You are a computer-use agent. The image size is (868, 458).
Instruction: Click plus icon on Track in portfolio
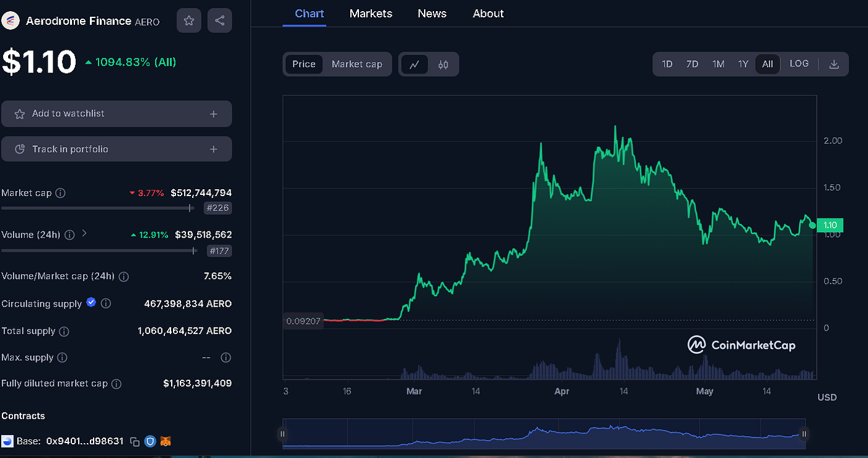pyautogui.click(x=213, y=149)
